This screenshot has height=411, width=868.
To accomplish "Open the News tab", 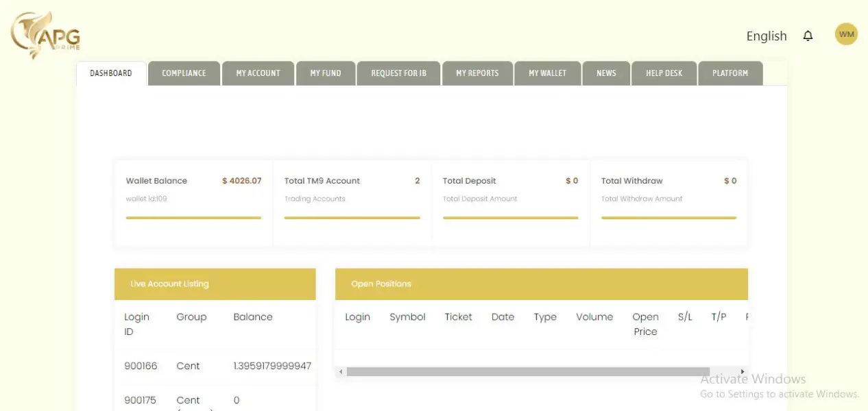I will pyautogui.click(x=606, y=73).
